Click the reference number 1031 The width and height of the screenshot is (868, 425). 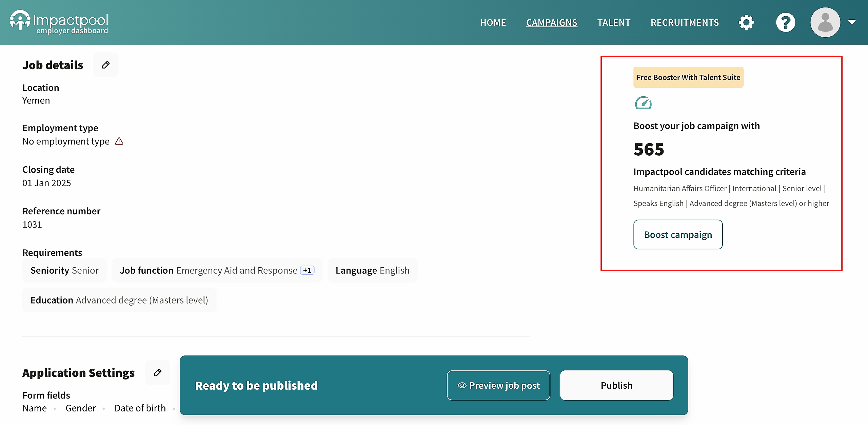pyautogui.click(x=32, y=225)
